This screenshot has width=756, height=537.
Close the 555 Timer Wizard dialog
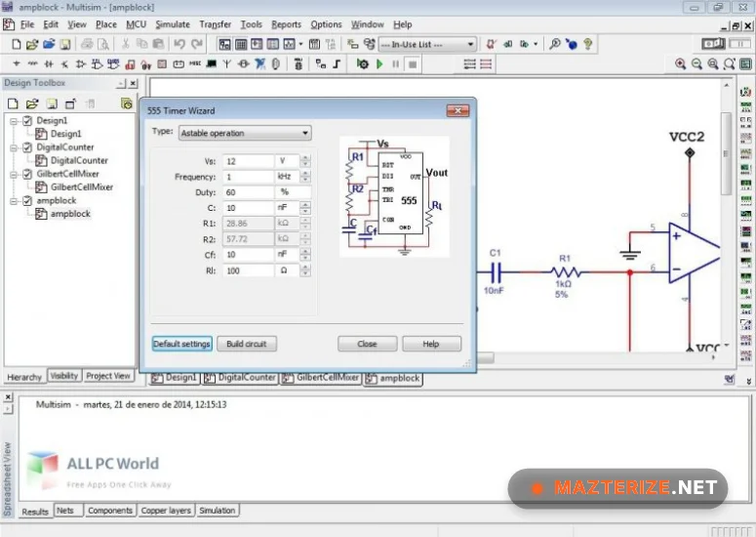pos(458,111)
